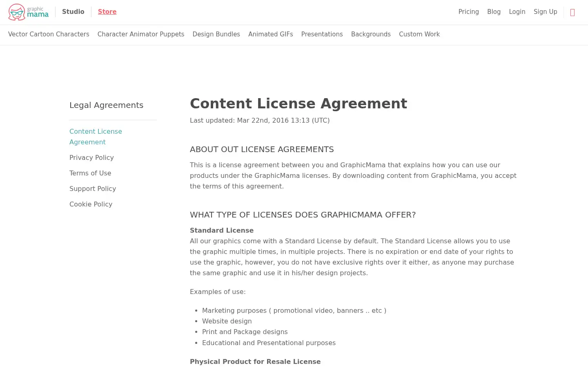Switch to the Studio section

[73, 12]
